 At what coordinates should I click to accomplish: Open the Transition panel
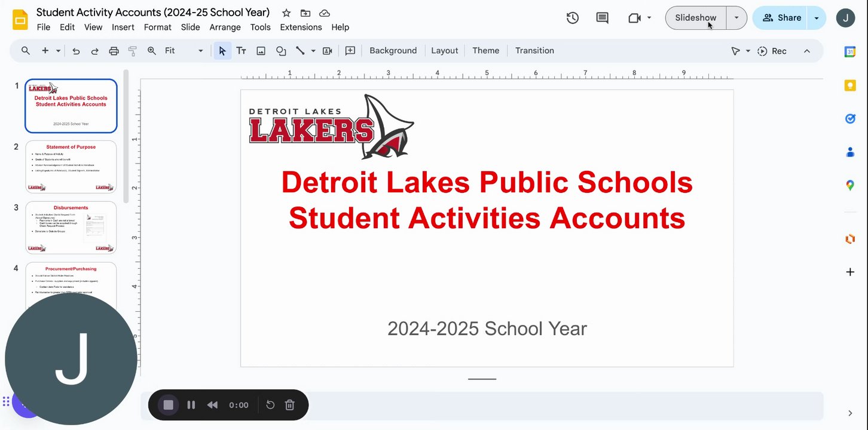[534, 51]
